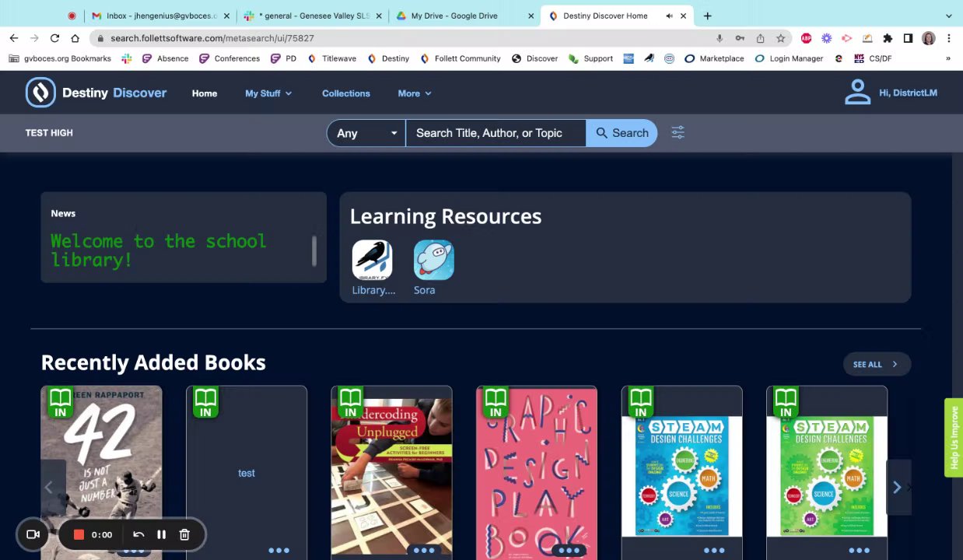Expand the More menu
963x560 pixels.
415,93
